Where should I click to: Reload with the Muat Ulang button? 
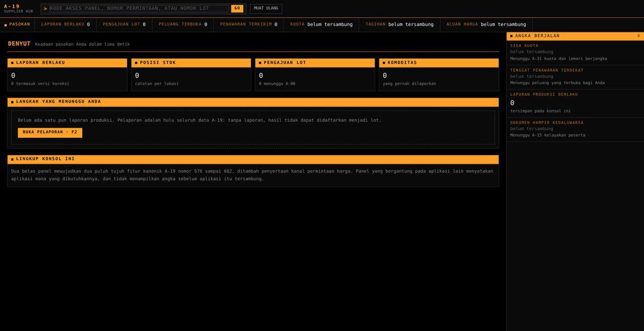pos(266,8)
